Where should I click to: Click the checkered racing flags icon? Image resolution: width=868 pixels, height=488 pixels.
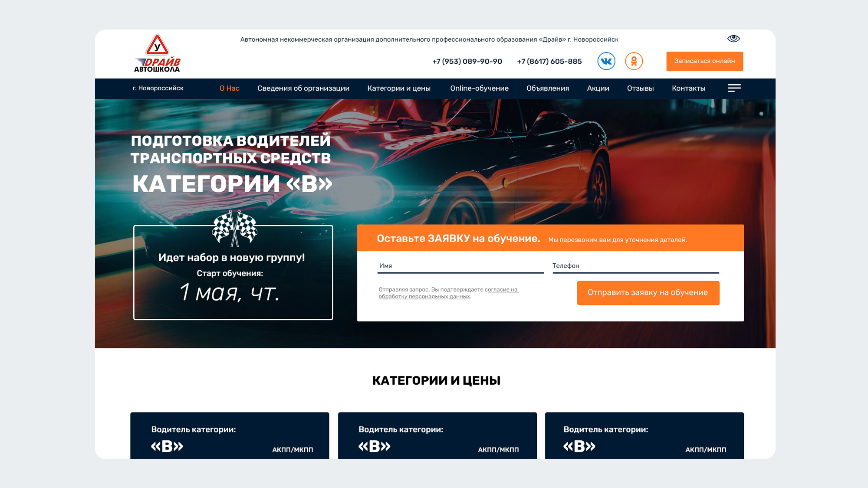coord(234,228)
